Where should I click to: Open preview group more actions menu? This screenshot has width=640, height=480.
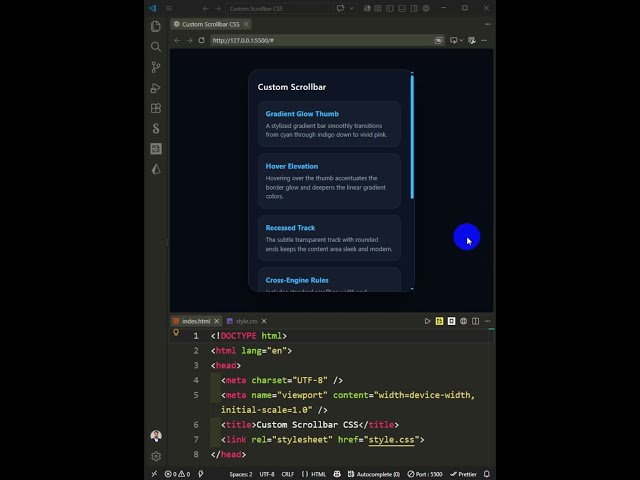coord(487,24)
